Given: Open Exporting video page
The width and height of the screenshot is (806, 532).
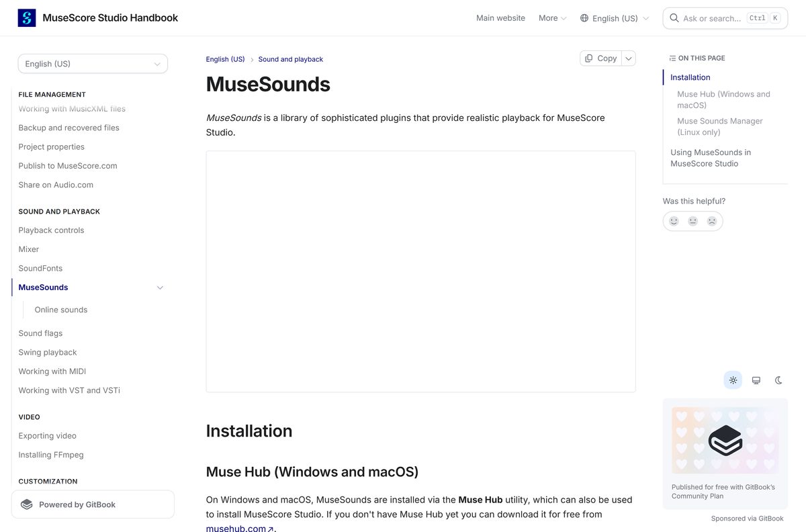Looking at the screenshot, I should 48,436.
